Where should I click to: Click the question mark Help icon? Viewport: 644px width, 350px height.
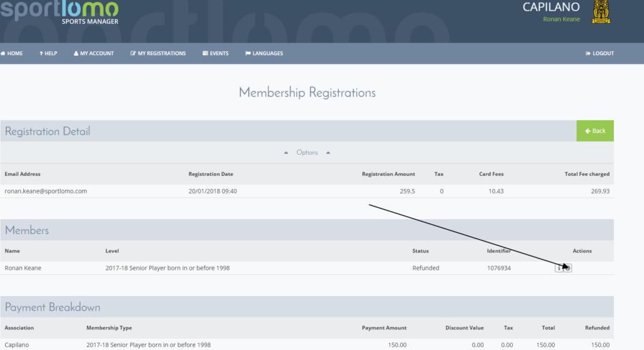coord(41,53)
